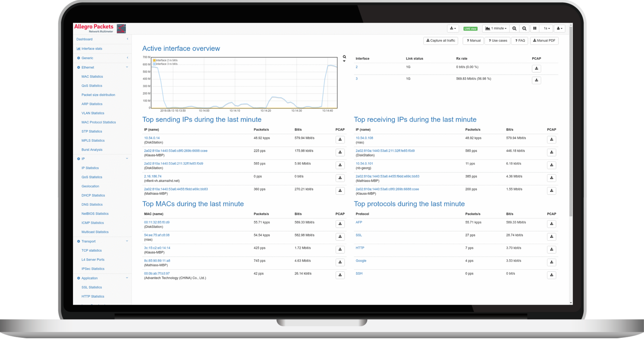644x344 pixels.
Task: Open the 10.54.0.108 receiving IP link
Action: tap(364, 138)
